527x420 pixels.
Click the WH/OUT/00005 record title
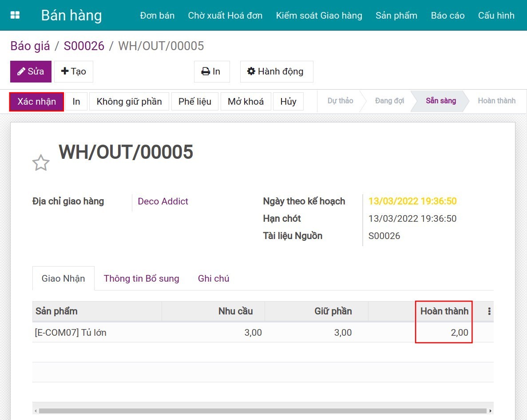[x=126, y=152]
